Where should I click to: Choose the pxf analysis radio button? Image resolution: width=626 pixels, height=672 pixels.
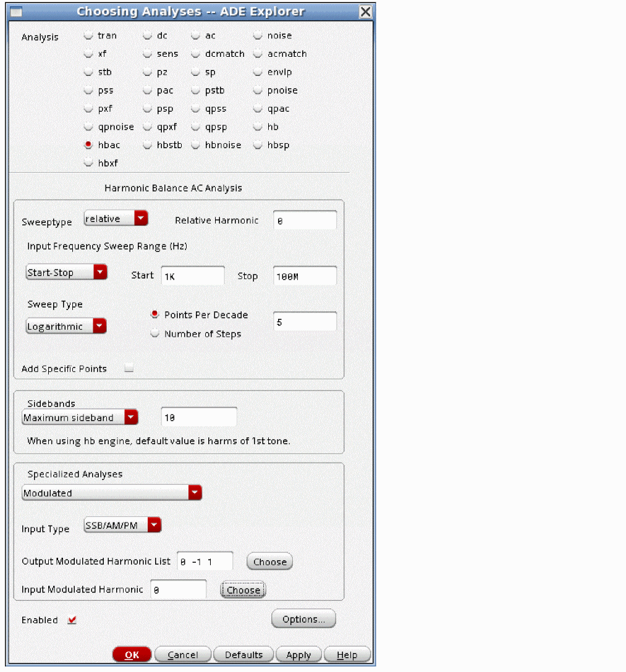point(88,109)
